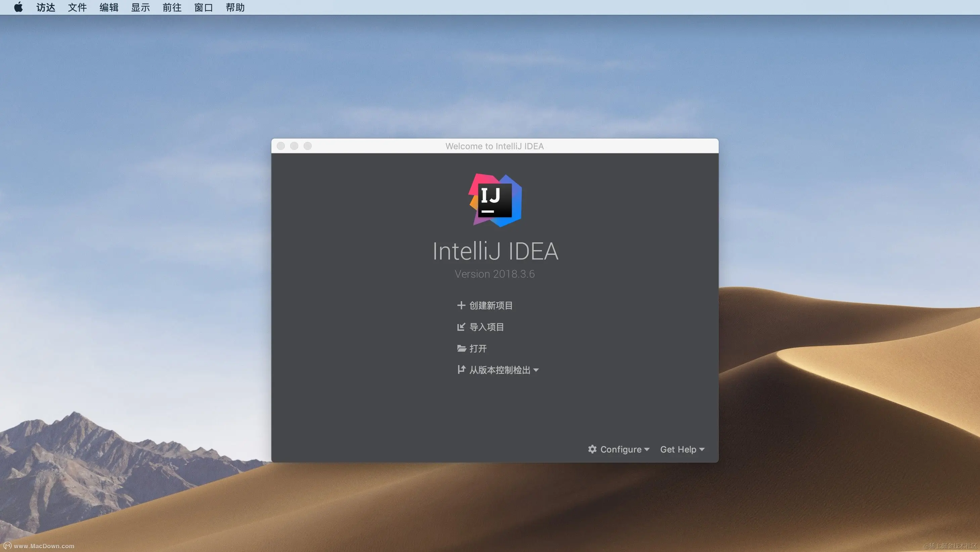Click the Welcome to IntelliJ IDEA title bar
Image resolution: width=980 pixels, height=552 pixels.
coord(494,146)
